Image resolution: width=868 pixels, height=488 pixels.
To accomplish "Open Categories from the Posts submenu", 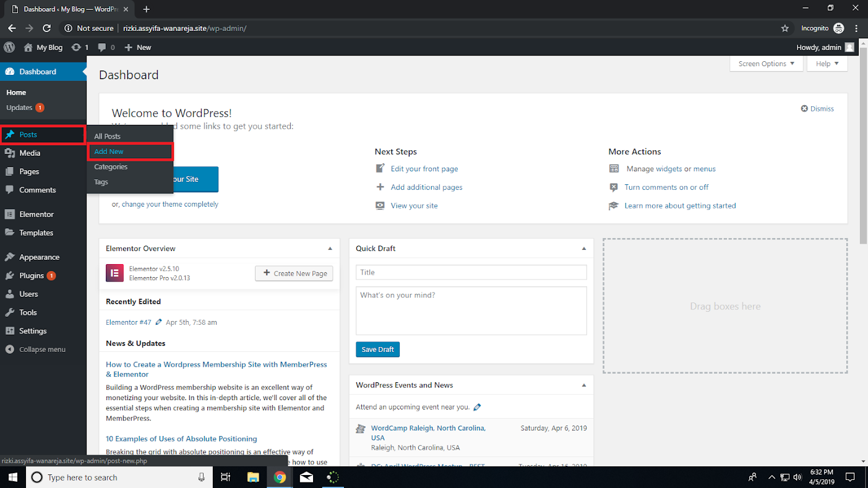I will click(111, 167).
